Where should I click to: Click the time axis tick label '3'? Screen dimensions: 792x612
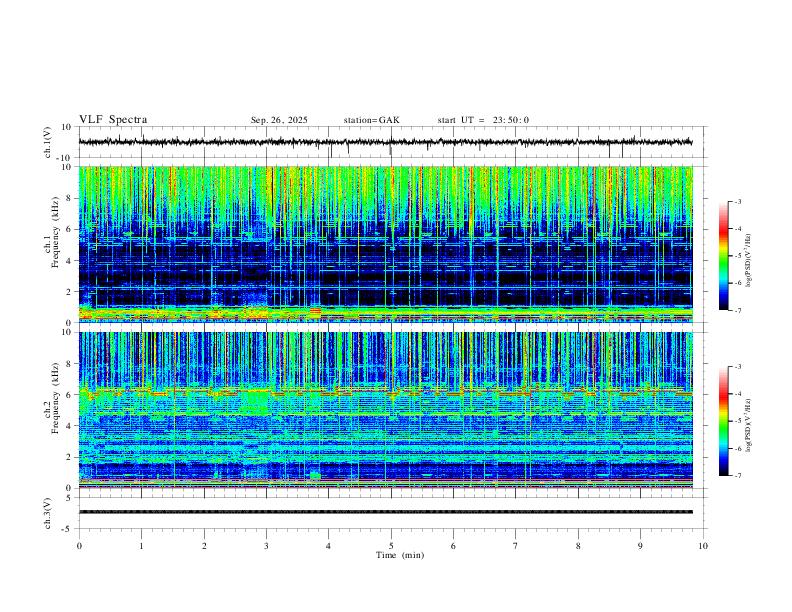pos(266,546)
